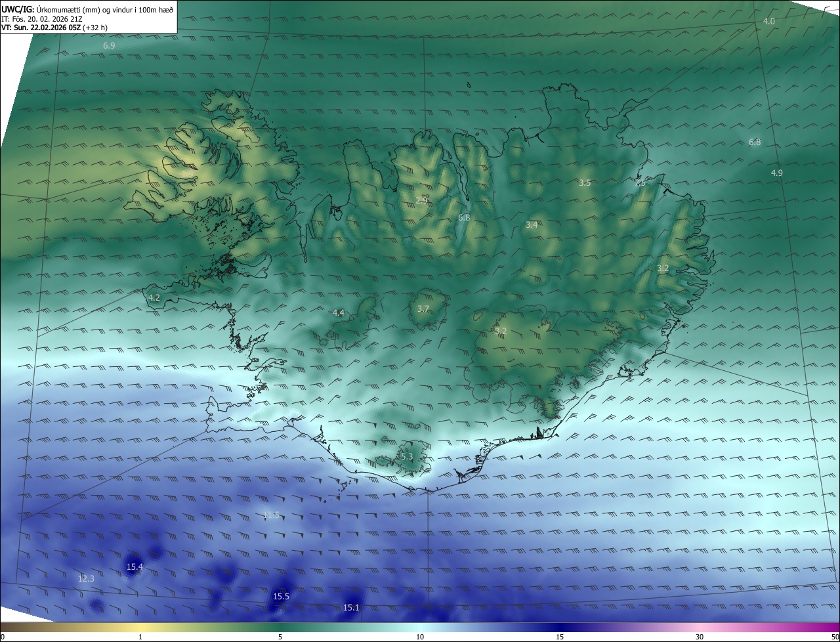The width and height of the screenshot is (840, 642).
Task: Click the 'VT: Sun. 22.02.2026 05Z' line
Action: click(54, 28)
